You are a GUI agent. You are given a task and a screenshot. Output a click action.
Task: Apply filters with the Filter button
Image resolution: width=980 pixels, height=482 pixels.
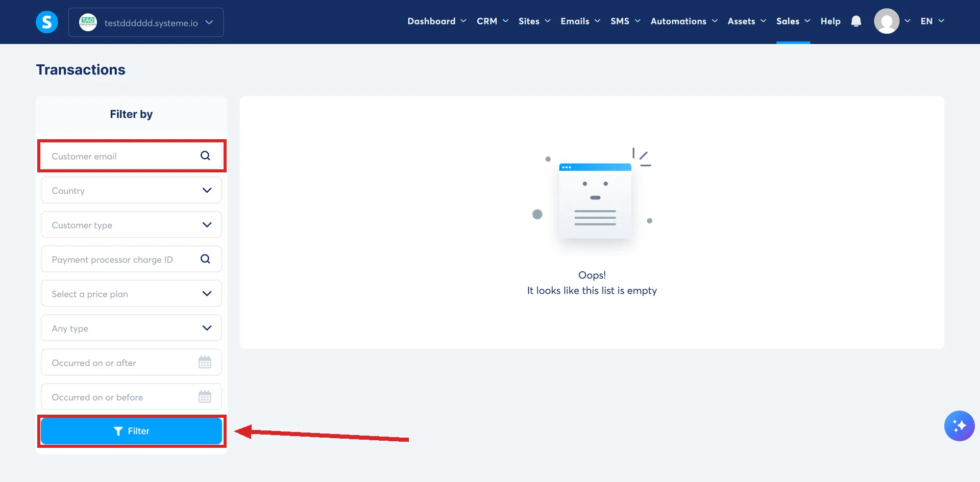point(131,431)
